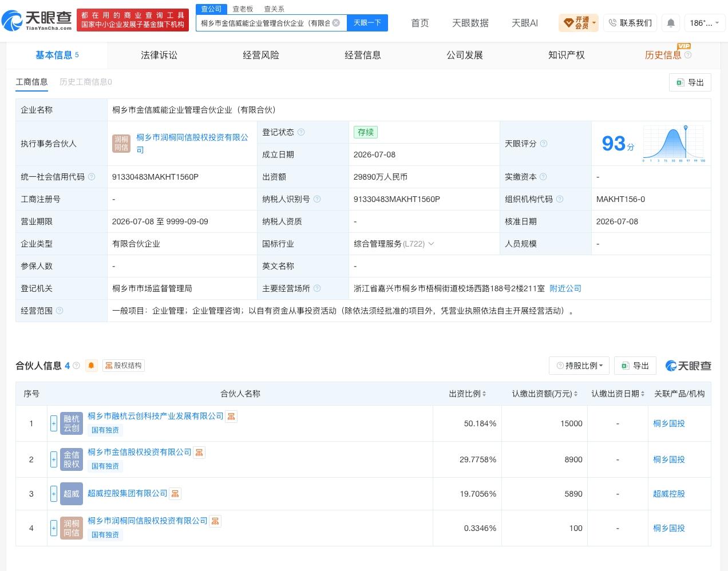
Task: Click help icon beside 经营范围
Action: (60, 311)
